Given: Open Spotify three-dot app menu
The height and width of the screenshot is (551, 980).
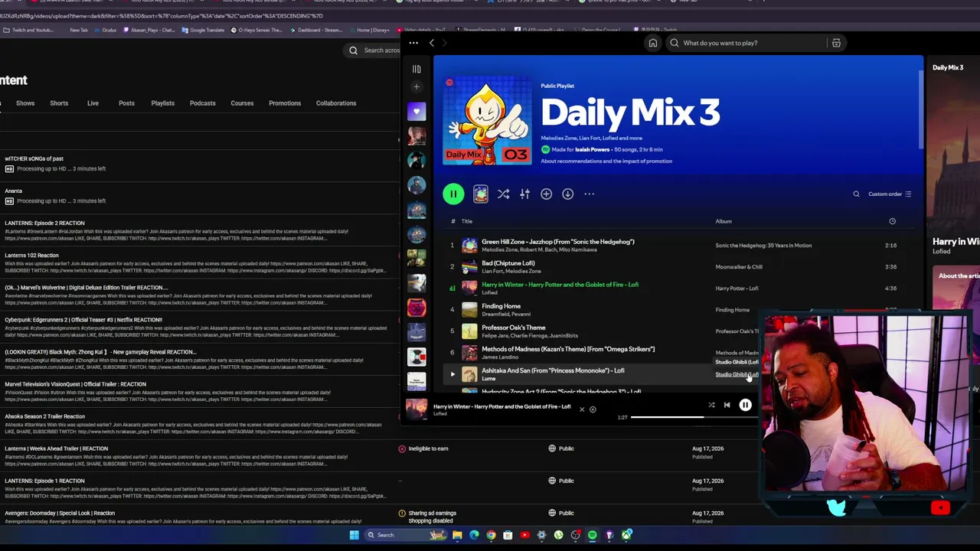Looking at the screenshot, I should click(413, 43).
